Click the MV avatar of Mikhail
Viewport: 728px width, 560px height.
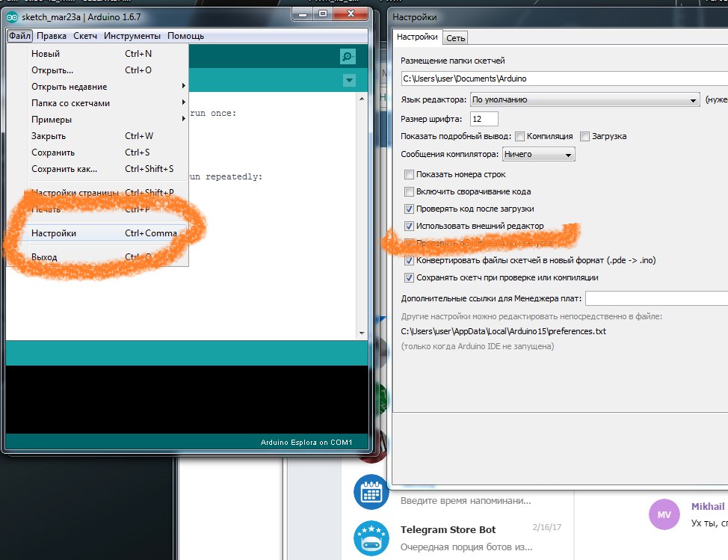click(664, 514)
